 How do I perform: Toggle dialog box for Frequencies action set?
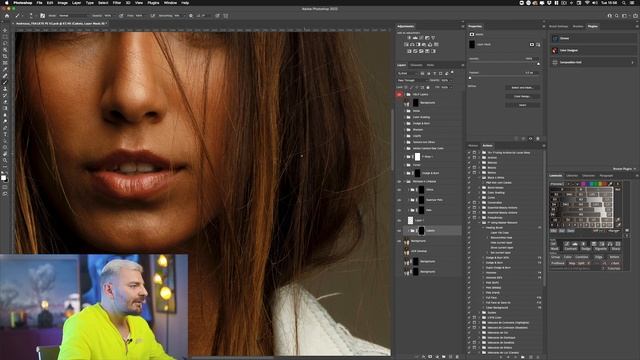click(x=474, y=218)
